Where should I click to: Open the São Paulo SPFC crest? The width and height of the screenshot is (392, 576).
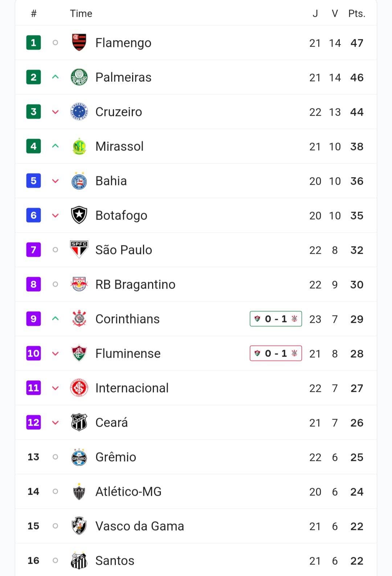click(x=79, y=249)
